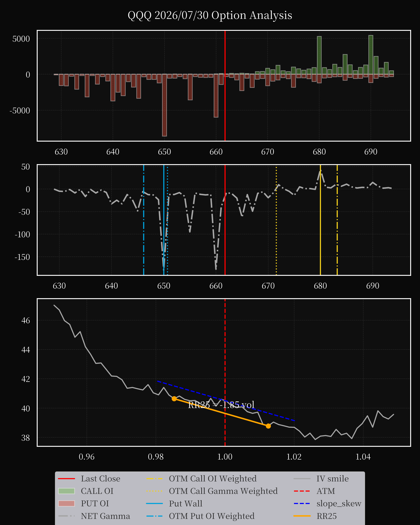Click the "ATM" legend label
Viewport: 420px width, 525px height.
pyautogui.click(x=326, y=491)
